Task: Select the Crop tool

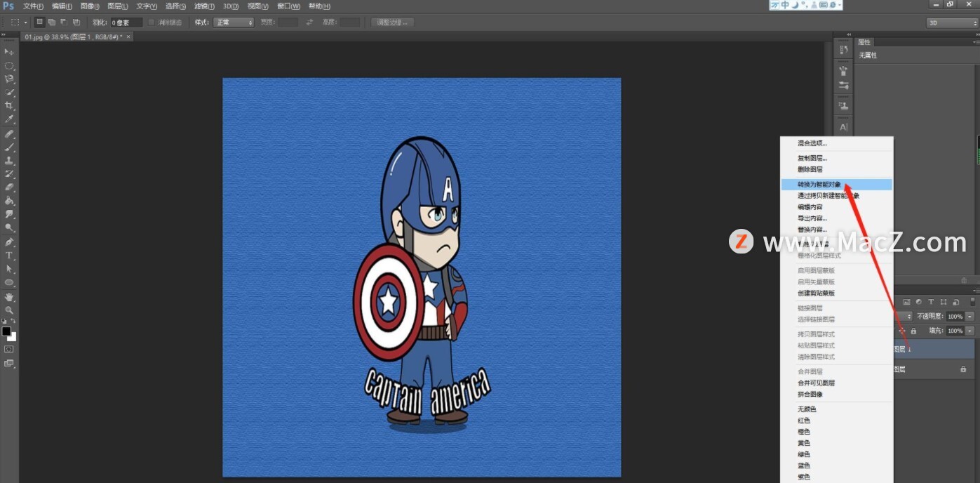Action: [9, 106]
